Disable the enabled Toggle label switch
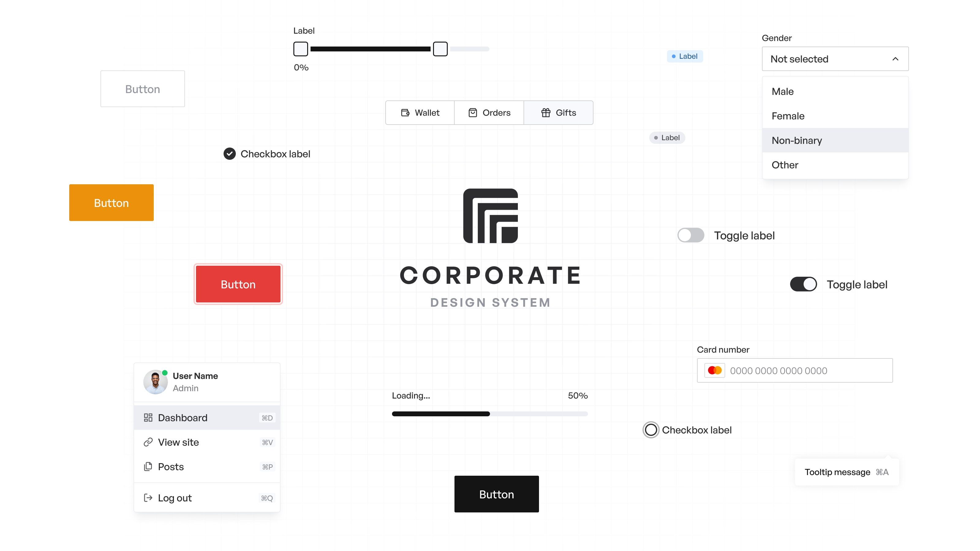Image resolution: width=980 pixels, height=551 pixels. click(804, 284)
